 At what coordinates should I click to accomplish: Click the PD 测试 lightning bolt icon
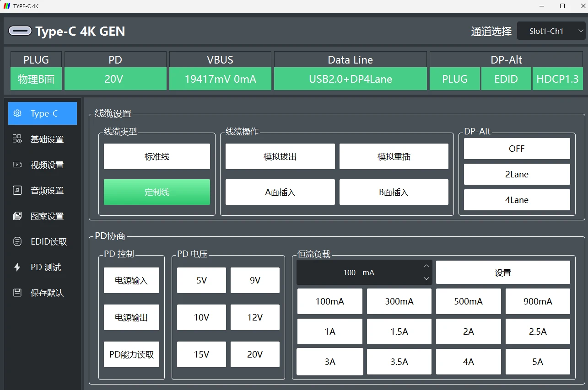click(x=17, y=267)
